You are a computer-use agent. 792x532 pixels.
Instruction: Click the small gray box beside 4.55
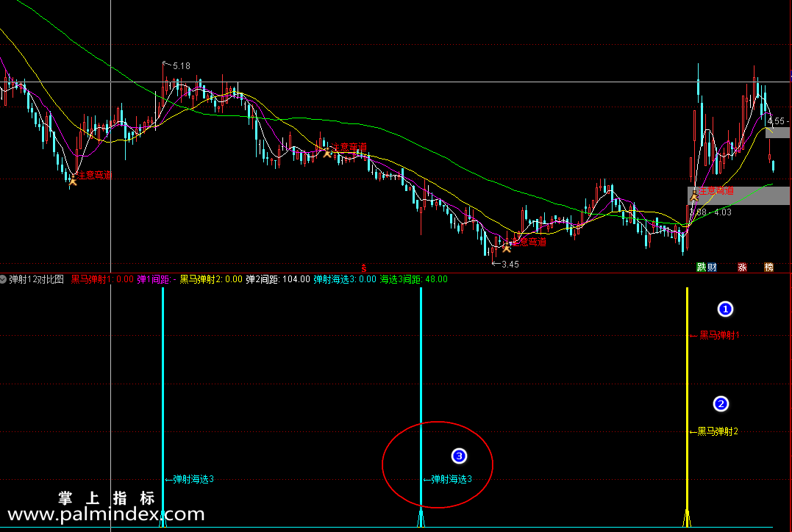pyautogui.click(x=778, y=133)
